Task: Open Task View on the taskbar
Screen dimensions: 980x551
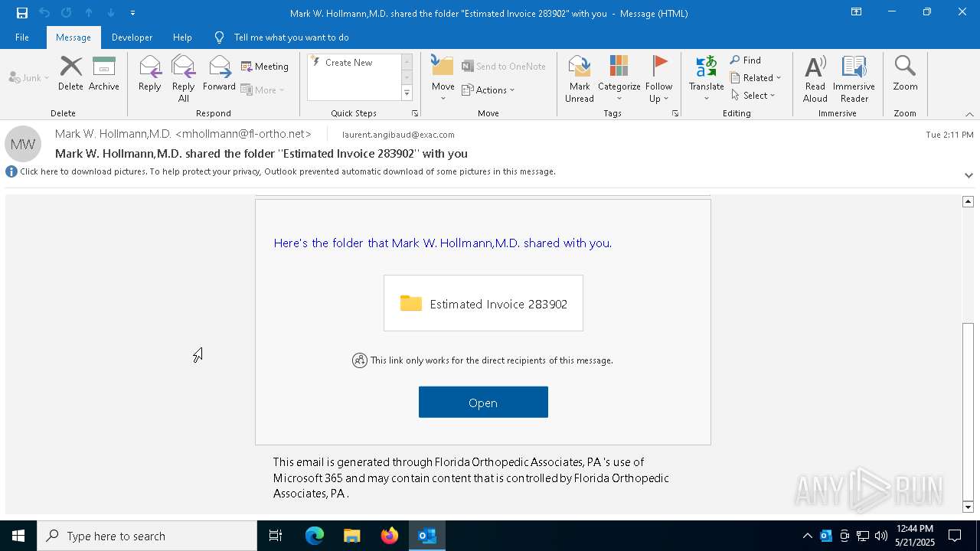Action: click(276, 536)
